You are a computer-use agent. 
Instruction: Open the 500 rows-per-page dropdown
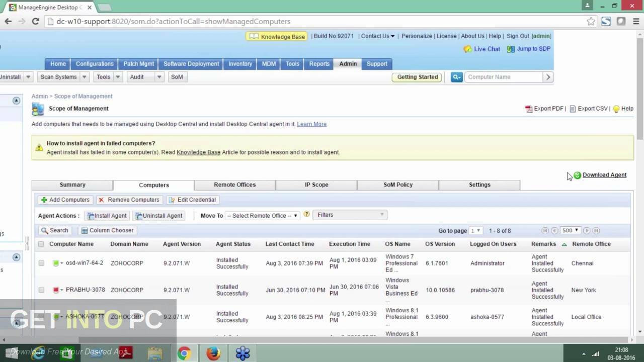click(x=570, y=231)
